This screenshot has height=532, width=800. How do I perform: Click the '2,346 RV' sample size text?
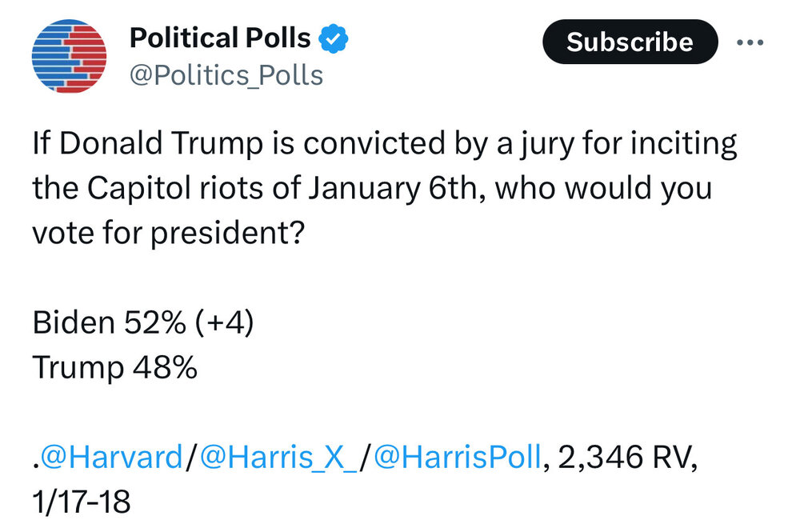click(x=626, y=459)
